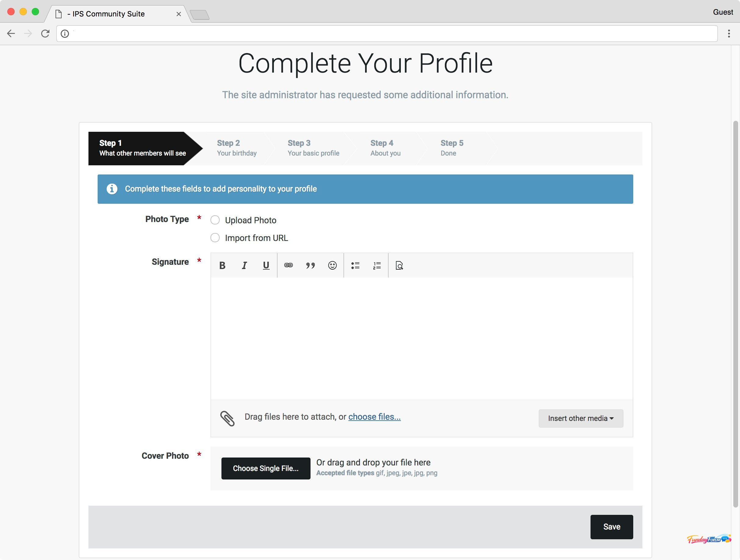
Task: Insert a link using the chain icon
Action: click(x=288, y=266)
